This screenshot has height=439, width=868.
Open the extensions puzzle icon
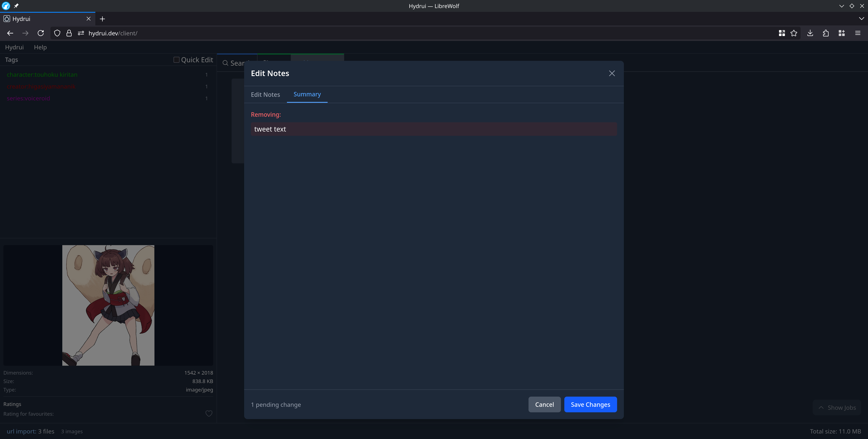(x=826, y=33)
